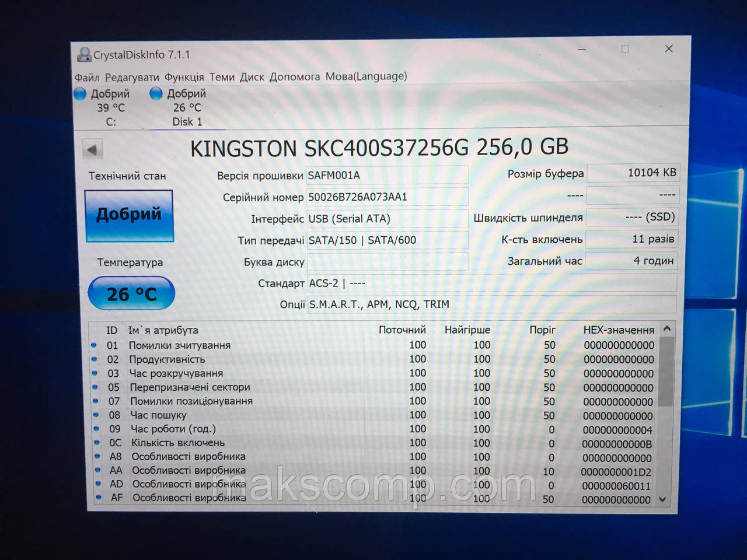This screenshot has height=560, width=747.
Task: Click the attribute list scroll up arrow
Action: coord(667,329)
